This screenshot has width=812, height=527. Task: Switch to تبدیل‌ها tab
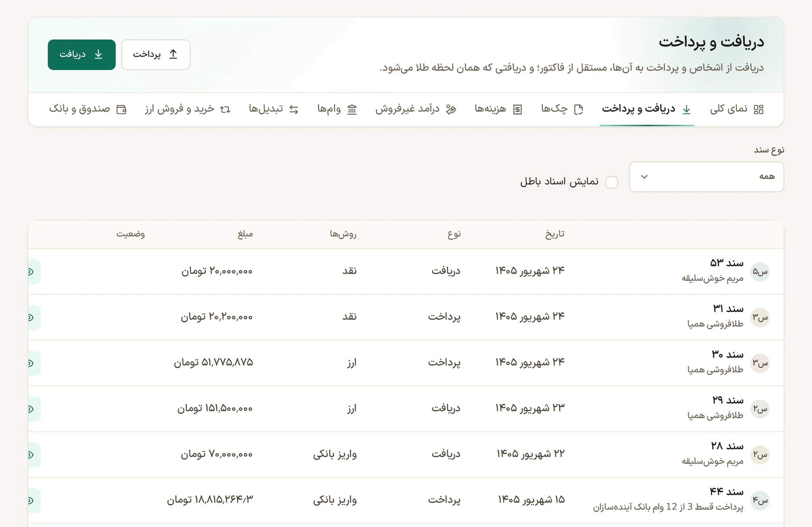click(x=274, y=109)
